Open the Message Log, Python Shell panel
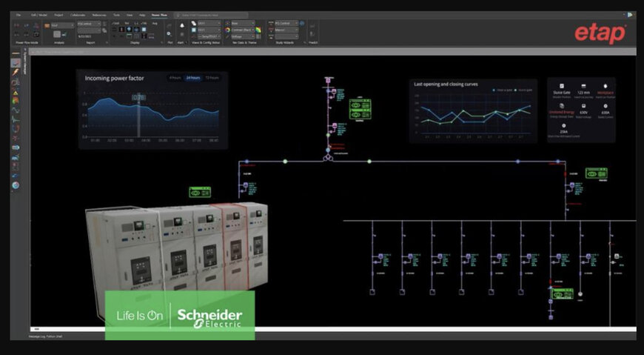The height and width of the screenshot is (355, 644). 45,336
